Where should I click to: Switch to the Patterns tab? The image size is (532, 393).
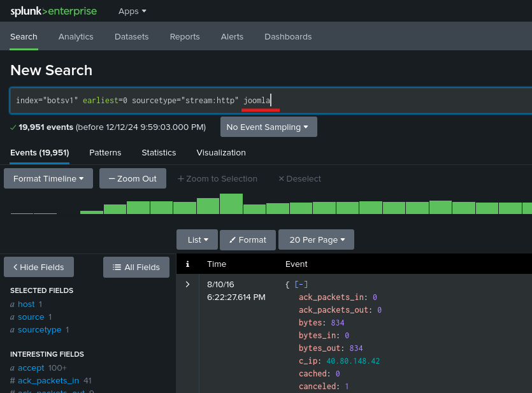[x=105, y=153]
